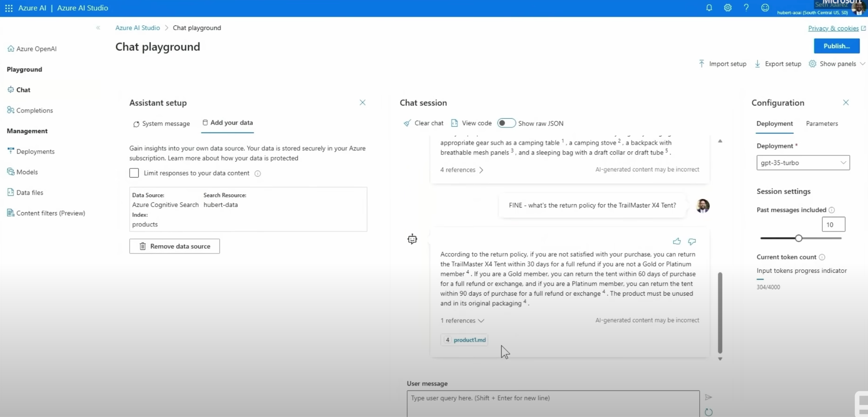Switch to the Parameters tab
868x417 pixels.
pos(822,123)
